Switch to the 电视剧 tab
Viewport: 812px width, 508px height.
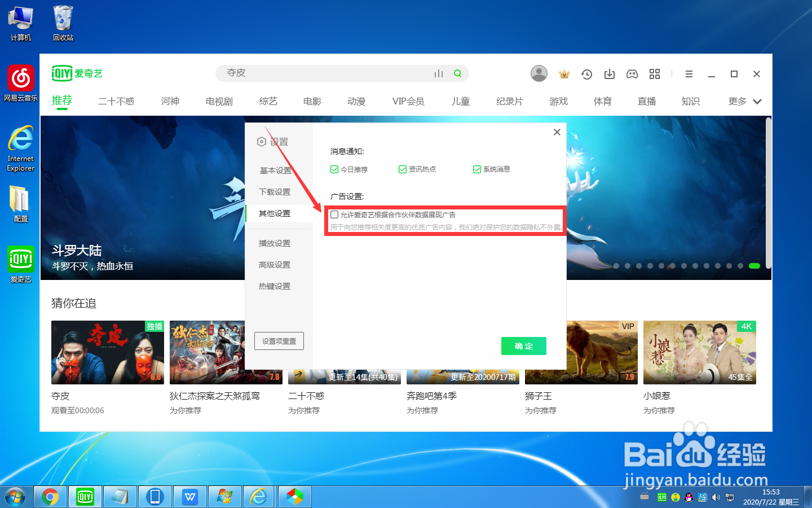click(219, 101)
